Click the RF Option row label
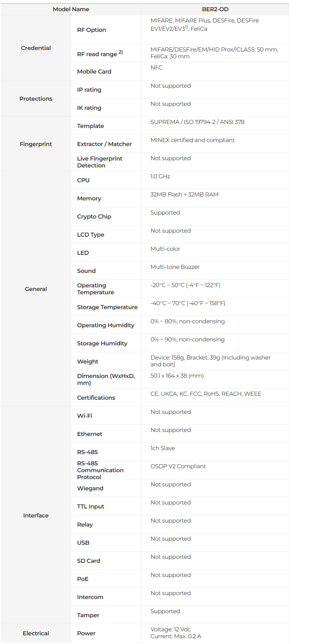Image resolution: width=318 pixels, height=644 pixels. [x=91, y=30]
